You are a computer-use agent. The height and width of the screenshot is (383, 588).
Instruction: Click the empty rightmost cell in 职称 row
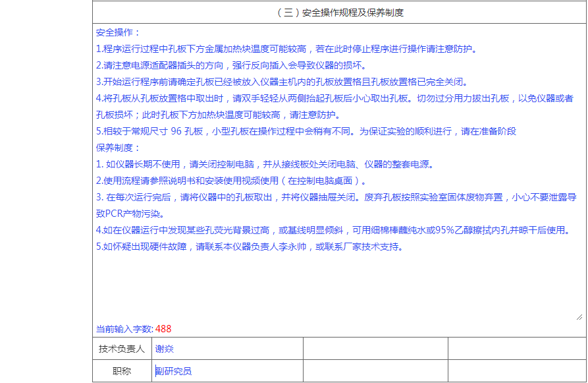pos(517,371)
